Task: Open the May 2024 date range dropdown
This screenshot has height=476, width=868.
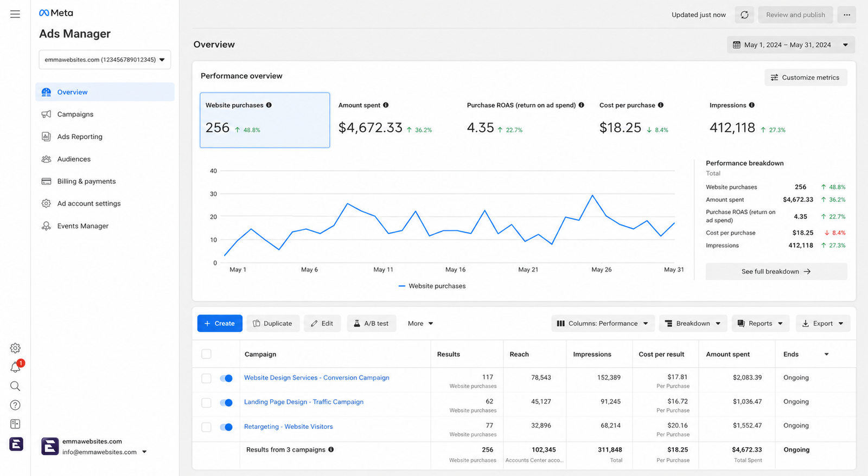Action: pos(791,45)
